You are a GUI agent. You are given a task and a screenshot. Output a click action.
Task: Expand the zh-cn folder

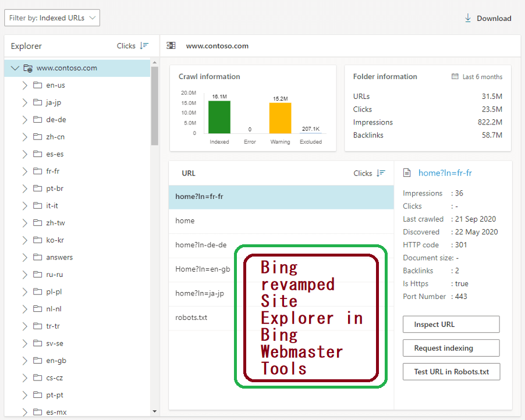coord(25,137)
